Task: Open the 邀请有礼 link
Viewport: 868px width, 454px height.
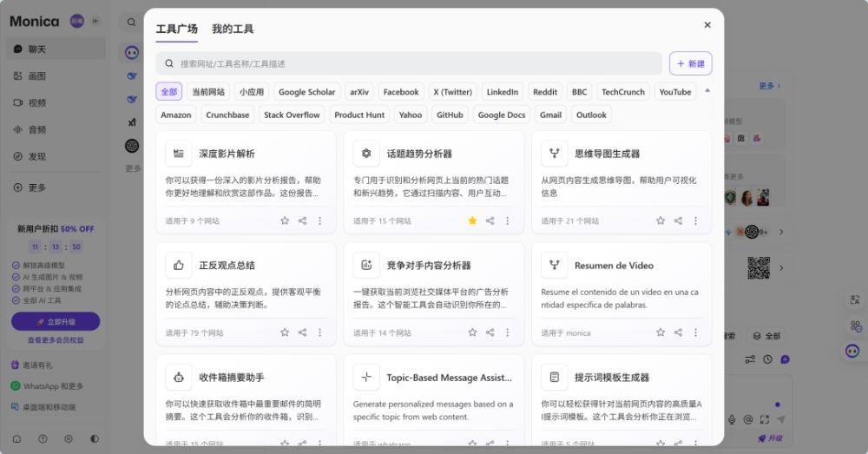Action: click(x=33, y=365)
